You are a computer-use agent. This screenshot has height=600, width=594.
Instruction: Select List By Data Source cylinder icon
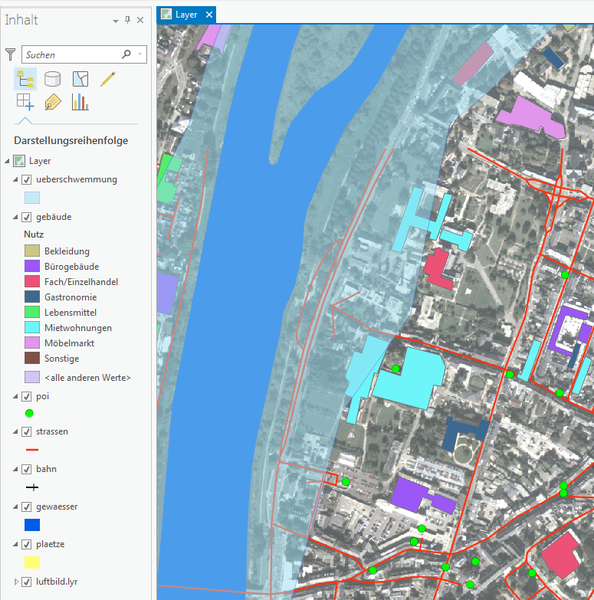[x=52, y=79]
